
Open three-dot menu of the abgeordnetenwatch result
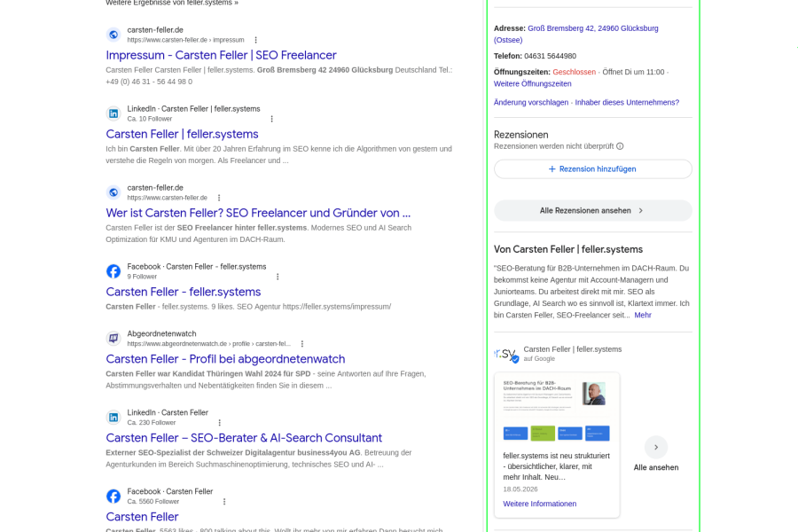tap(302, 344)
